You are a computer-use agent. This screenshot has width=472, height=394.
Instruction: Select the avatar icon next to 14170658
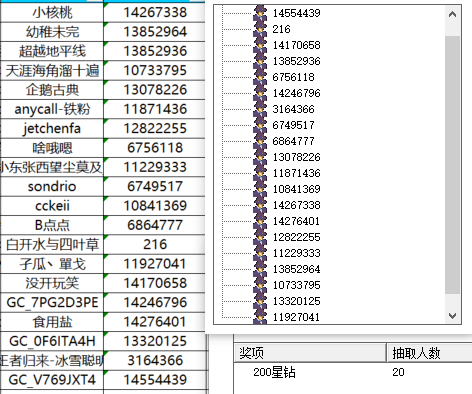260,45
